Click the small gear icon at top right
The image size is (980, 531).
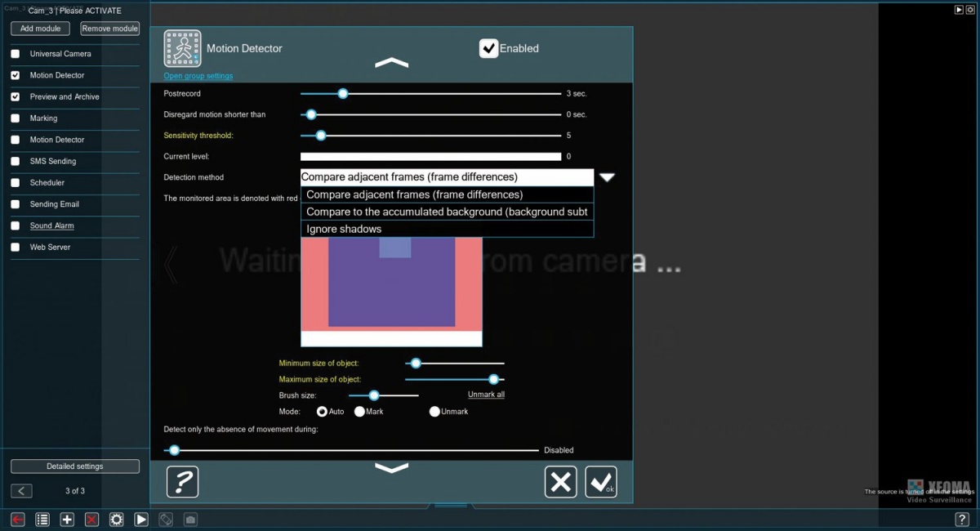point(970,10)
